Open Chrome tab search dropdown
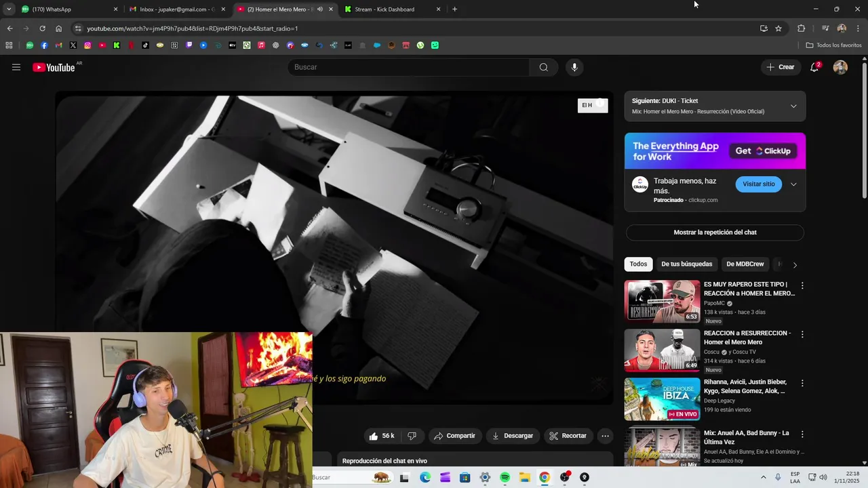868x488 pixels. [x=9, y=9]
